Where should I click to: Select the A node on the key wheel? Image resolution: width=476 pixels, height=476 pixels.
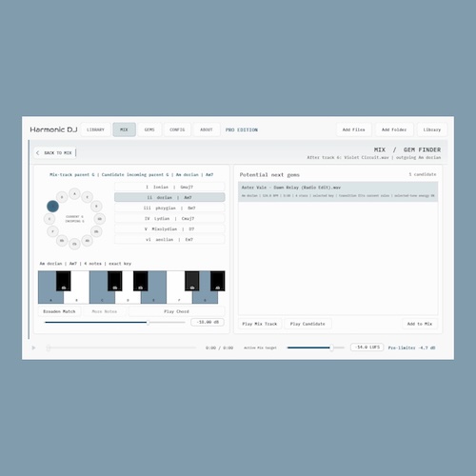point(74,193)
